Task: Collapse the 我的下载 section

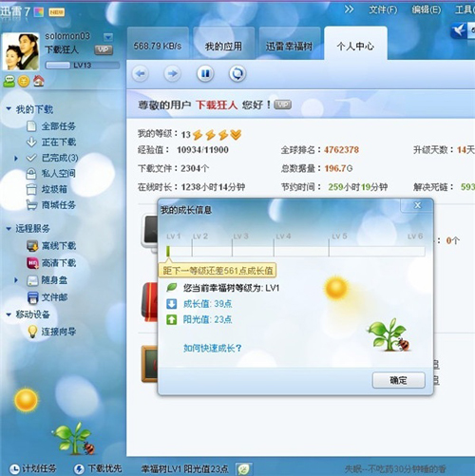Action: [x=9, y=109]
